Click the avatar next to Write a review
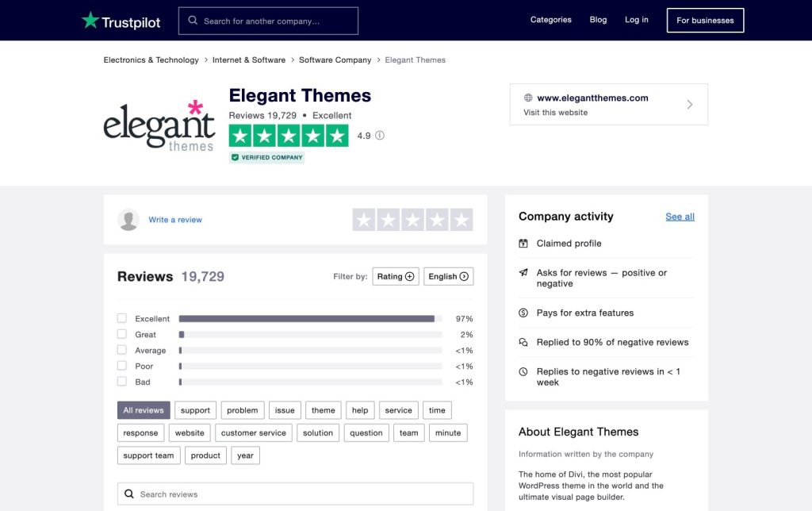 tap(128, 219)
